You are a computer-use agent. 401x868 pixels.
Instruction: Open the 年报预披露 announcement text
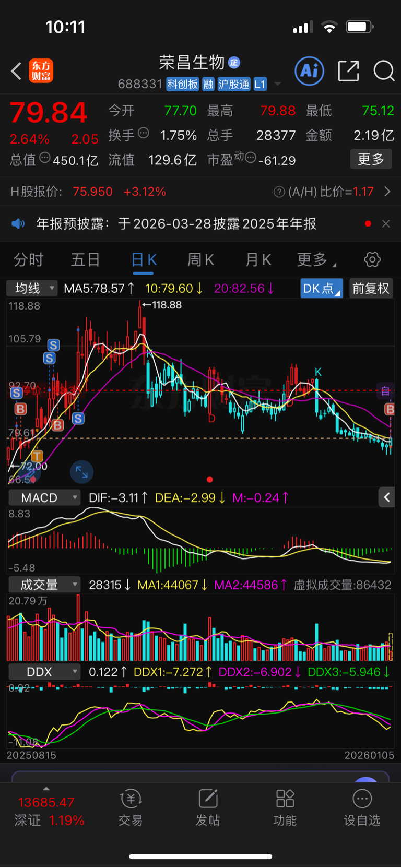[x=176, y=224]
